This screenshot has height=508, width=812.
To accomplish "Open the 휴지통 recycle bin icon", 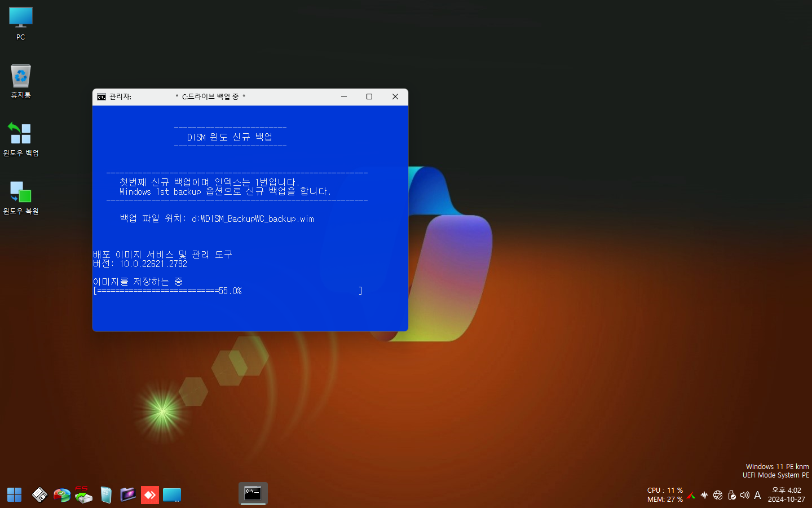I will (x=21, y=81).
